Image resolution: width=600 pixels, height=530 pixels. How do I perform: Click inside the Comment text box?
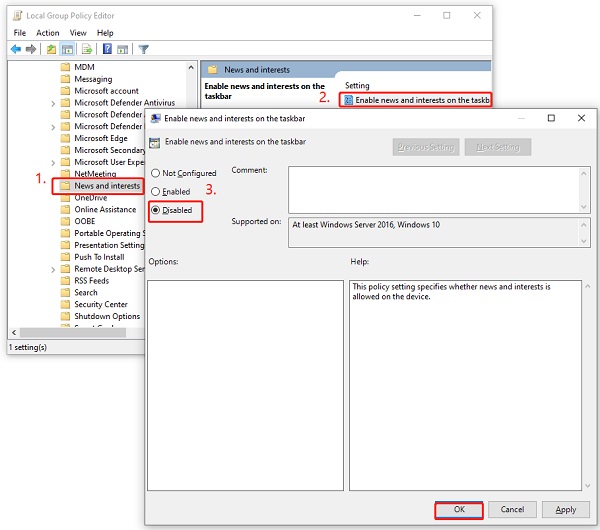[x=434, y=190]
